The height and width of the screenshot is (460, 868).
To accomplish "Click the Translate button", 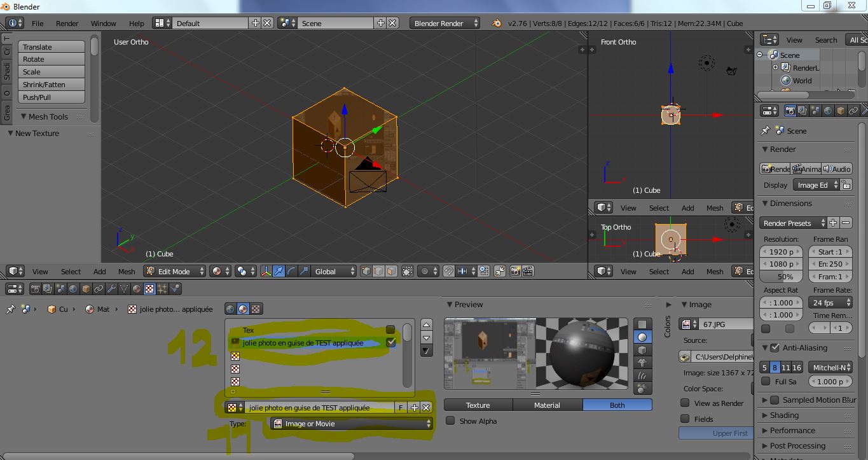I will [x=52, y=46].
